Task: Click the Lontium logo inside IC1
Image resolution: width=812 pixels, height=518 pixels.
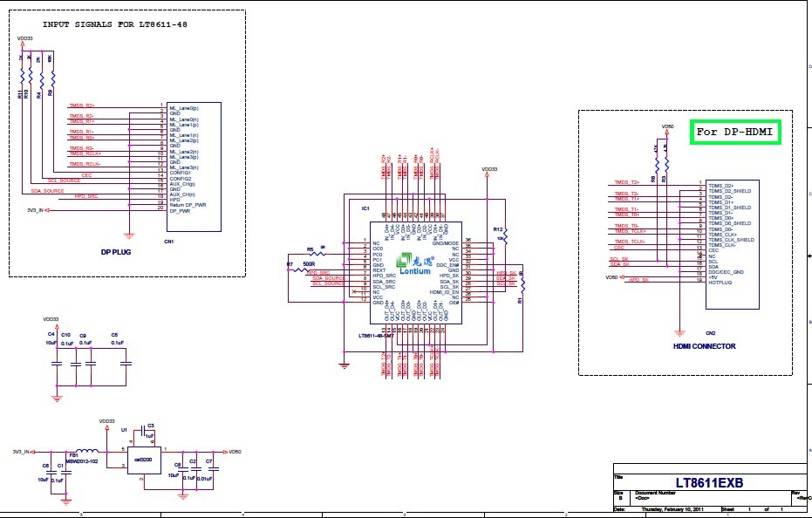Action: coord(417,264)
